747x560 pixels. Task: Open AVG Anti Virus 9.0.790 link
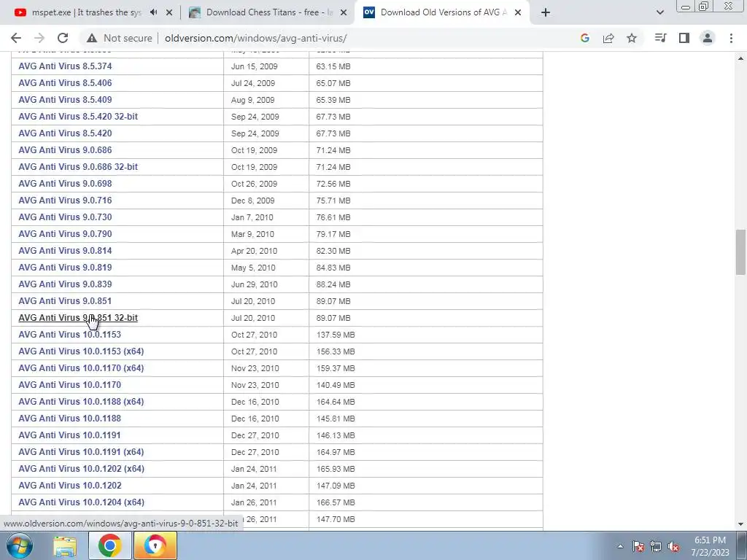65,234
